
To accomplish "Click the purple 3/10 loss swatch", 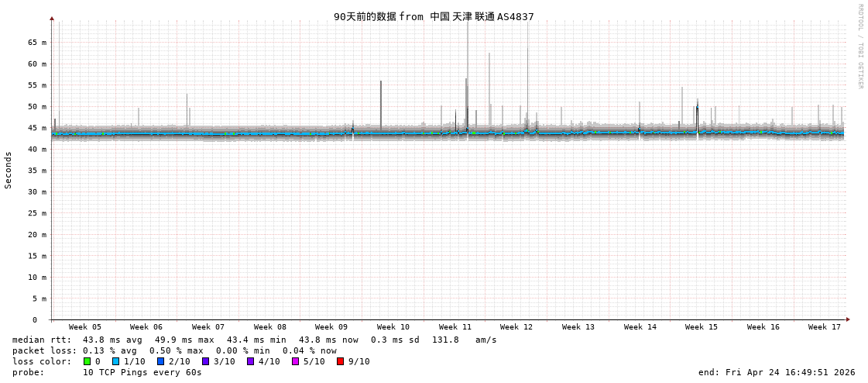I will click(x=205, y=361).
